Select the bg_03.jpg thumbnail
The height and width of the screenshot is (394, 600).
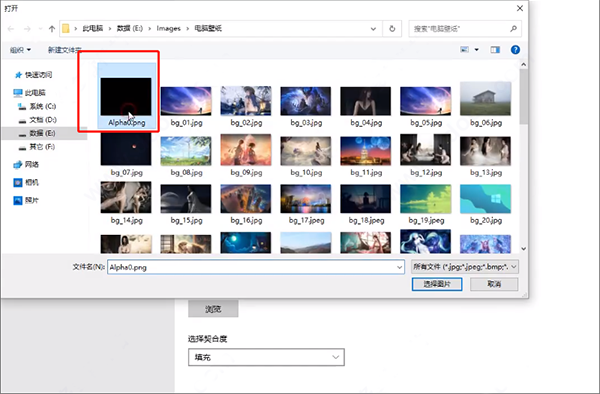coord(305,101)
